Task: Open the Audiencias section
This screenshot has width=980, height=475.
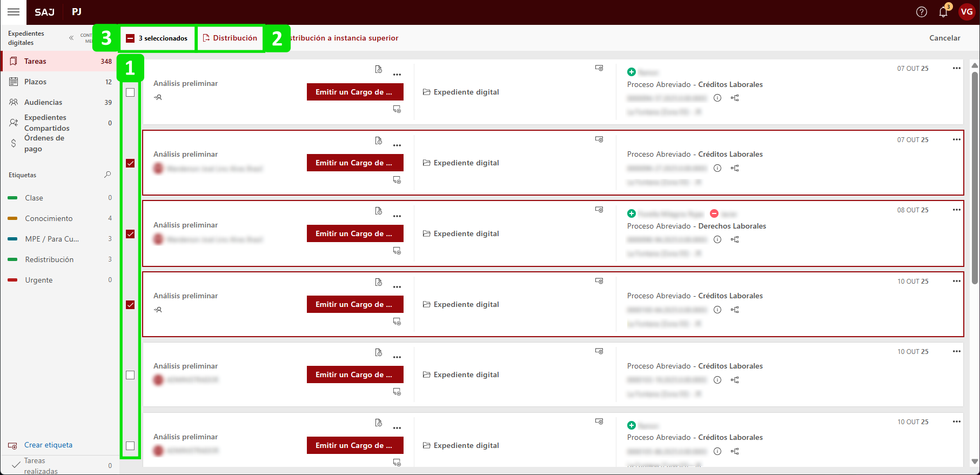Action: [x=60, y=102]
